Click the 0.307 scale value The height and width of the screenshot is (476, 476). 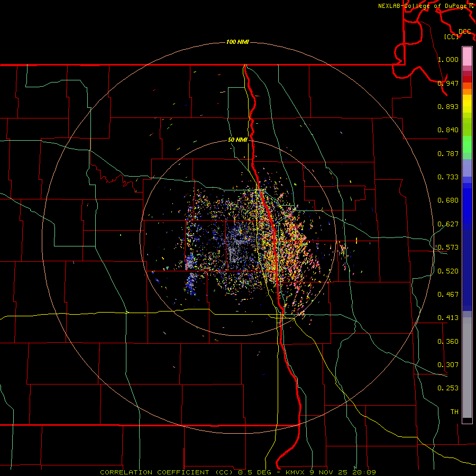tap(448, 365)
